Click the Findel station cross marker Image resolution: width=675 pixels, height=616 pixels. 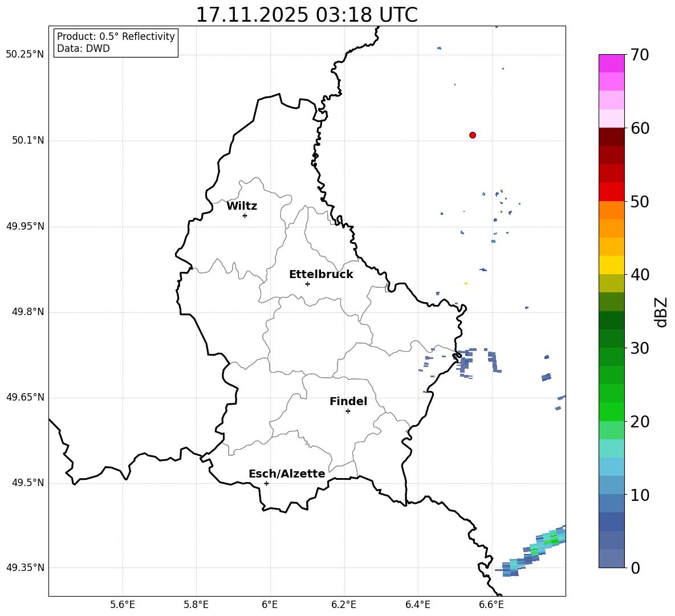pos(348,411)
